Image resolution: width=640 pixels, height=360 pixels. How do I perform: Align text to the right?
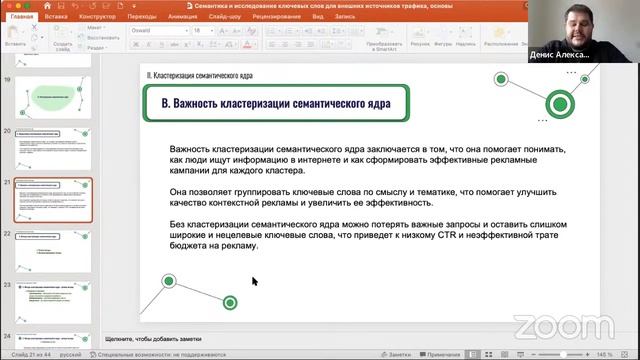tap(298, 44)
